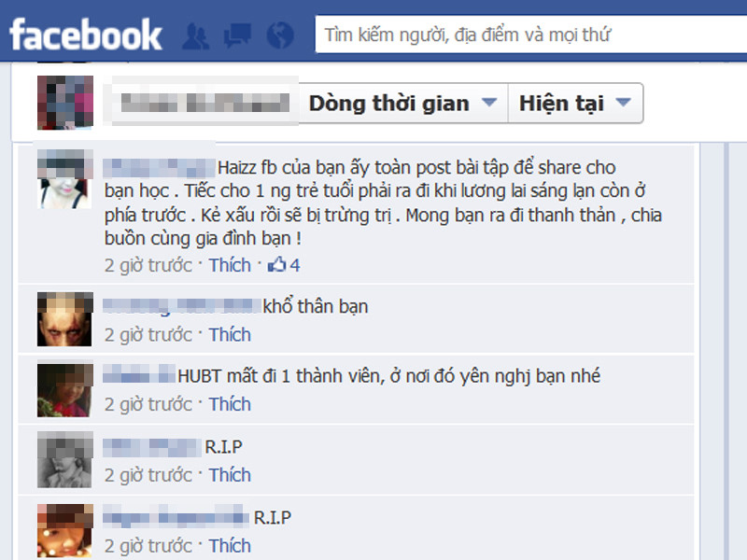Open the messages icon in header
The width and height of the screenshot is (747, 560).
pyautogui.click(x=237, y=35)
